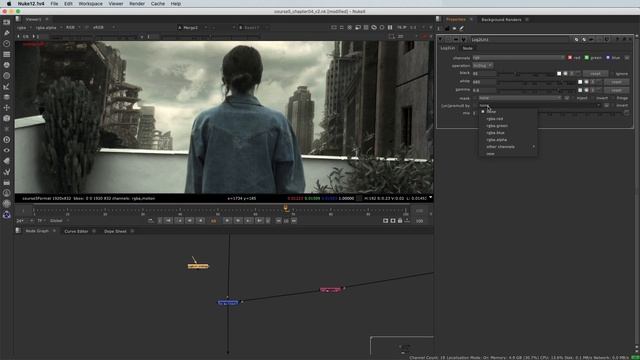Viewport: 640px width, 360px height.
Task: Toggle the blue channel checkbox
Action: [608, 58]
